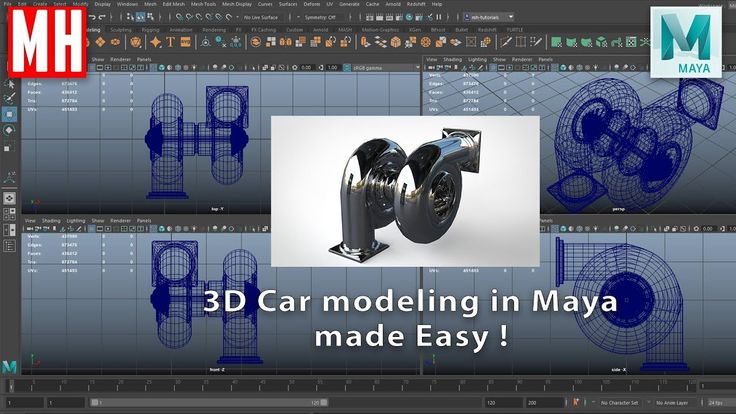Click the Outliner layout icon in toolbox
Screen dimensions: 736x414
pyautogui.click(x=9, y=246)
